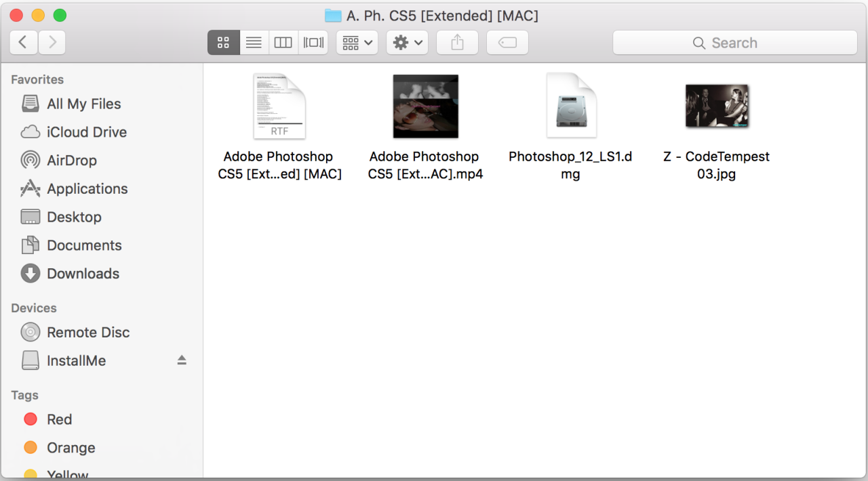Click the Search field
This screenshot has height=481, width=868.
734,43
